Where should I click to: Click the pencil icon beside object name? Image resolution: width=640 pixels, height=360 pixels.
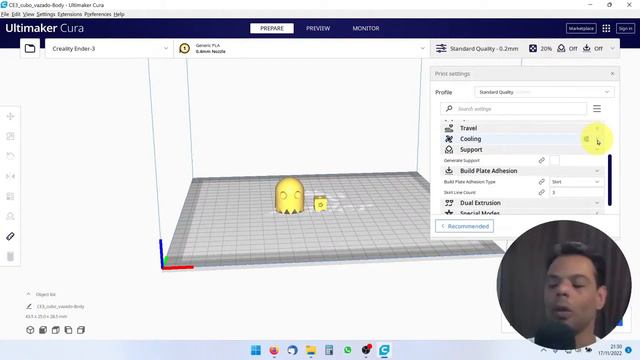point(29,306)
